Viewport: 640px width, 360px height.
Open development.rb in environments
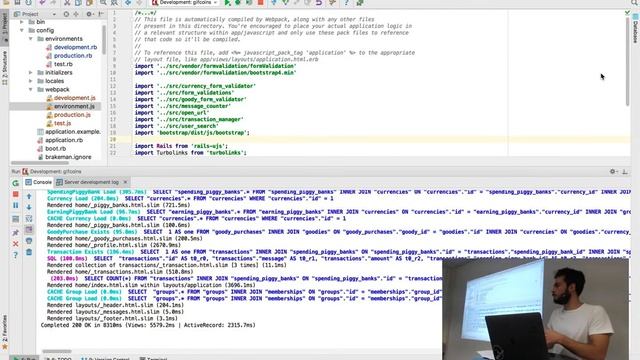pos(76,47)
